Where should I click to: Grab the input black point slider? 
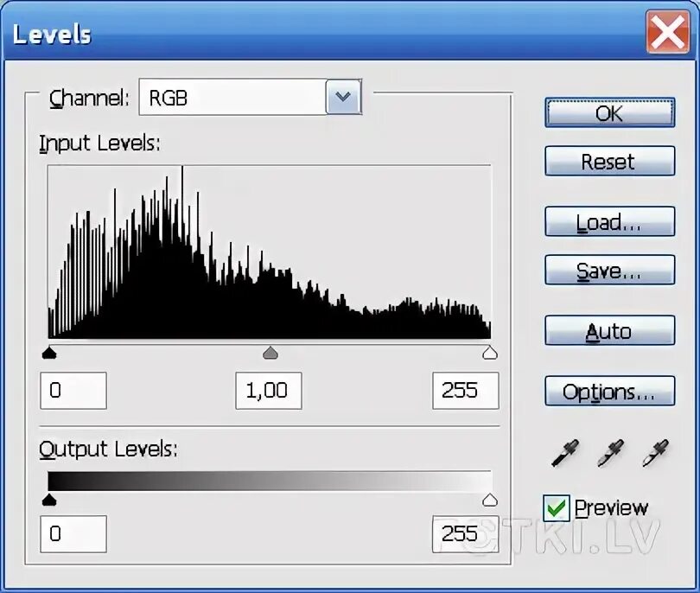pos(49,353)
